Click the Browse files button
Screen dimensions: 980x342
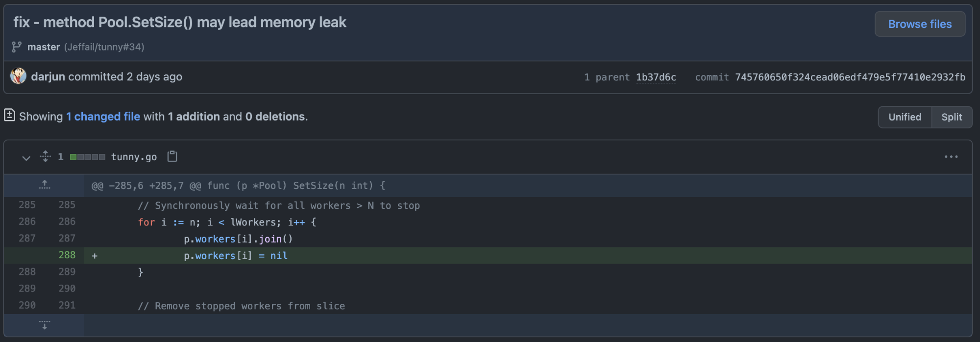920,24
